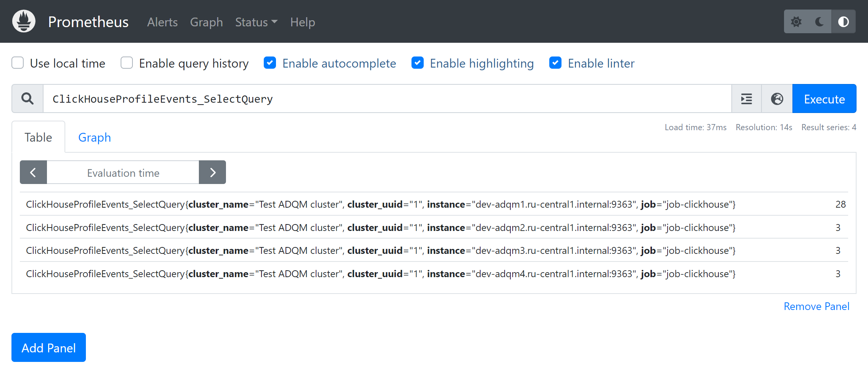868x389 pixels.
Task: Select the dev-adqm3 result row
Action: (434, 250)
